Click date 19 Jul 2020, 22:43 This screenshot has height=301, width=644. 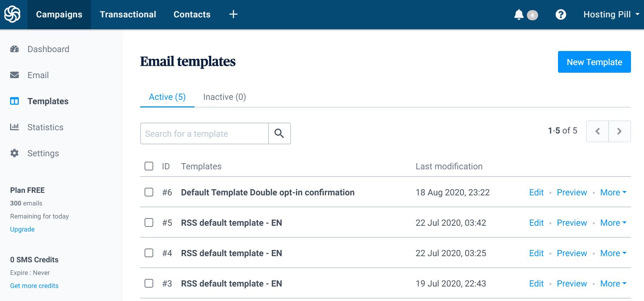coord(451,284)
